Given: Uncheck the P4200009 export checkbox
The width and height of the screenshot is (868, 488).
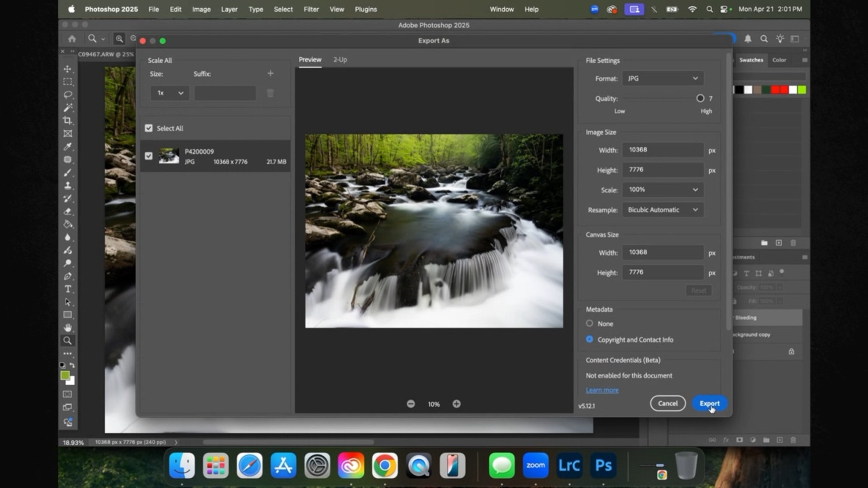Looking at the screenshot, I should [x=149, y=155].
